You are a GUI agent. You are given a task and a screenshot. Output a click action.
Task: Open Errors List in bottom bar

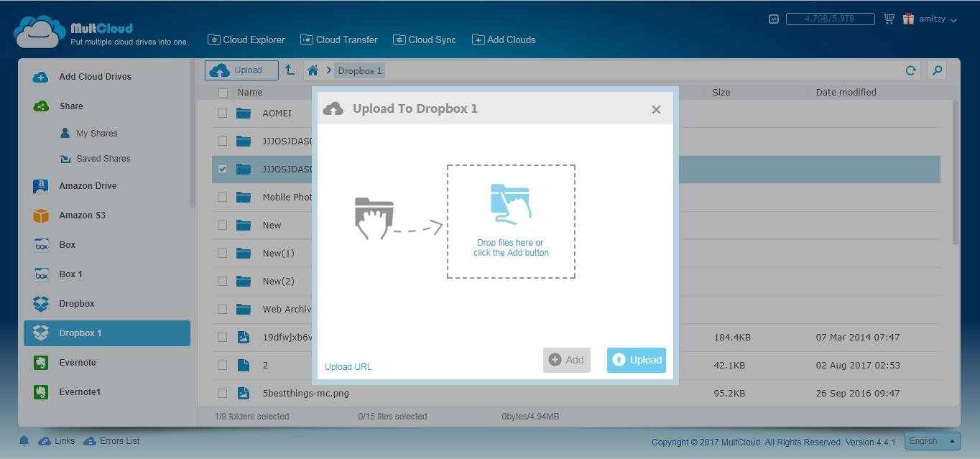pyautogui.click(x=111, y=441)
